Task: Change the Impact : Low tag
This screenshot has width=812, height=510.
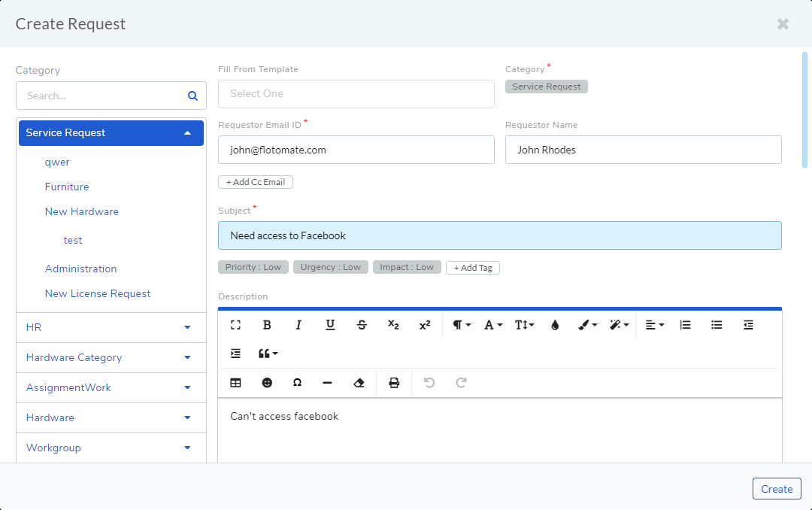Action: click(x=407, y=267)
